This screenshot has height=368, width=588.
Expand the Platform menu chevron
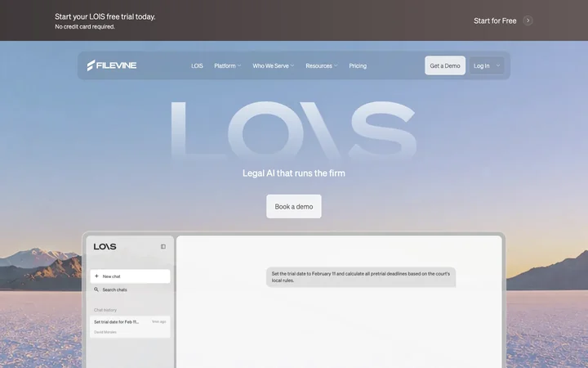(x=239, y=65)
